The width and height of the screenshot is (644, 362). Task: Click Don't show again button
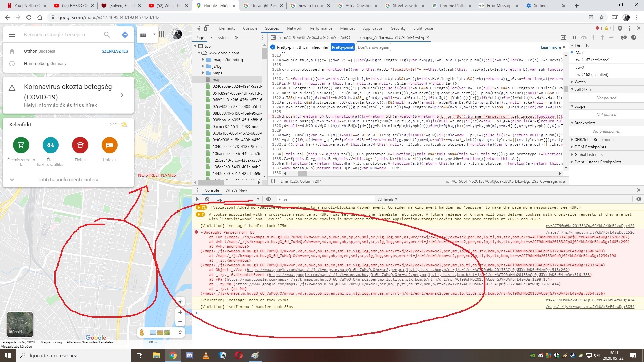pos(373,47)
